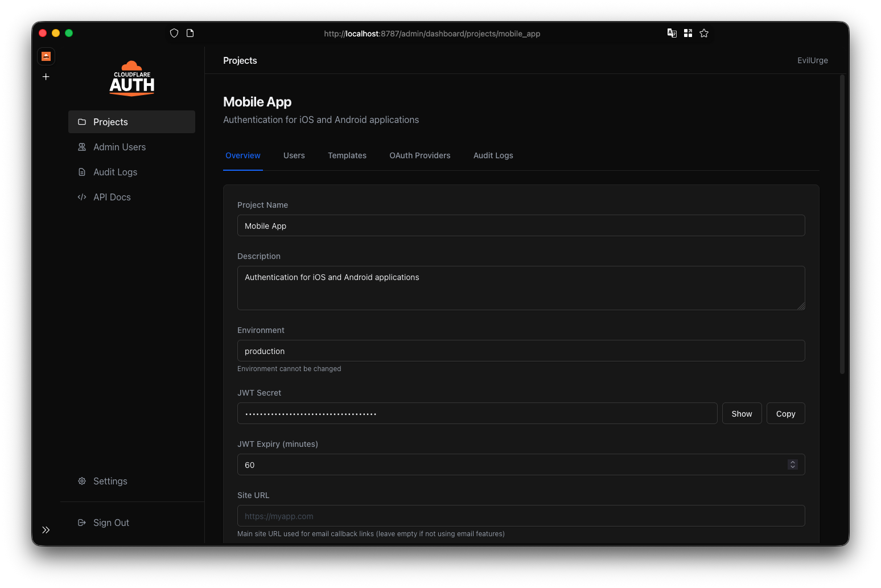
Task: Click the Projects heading in the top bar
Action: click(x=240, y=60)
